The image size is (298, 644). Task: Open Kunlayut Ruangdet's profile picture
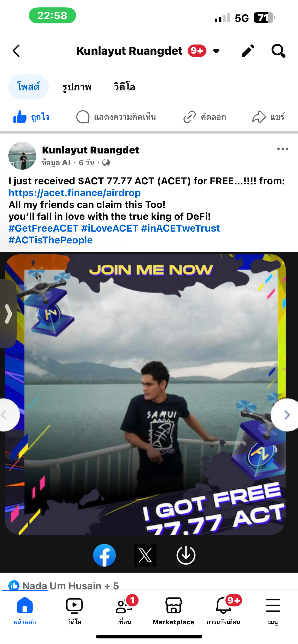click(x=22, y=156)
